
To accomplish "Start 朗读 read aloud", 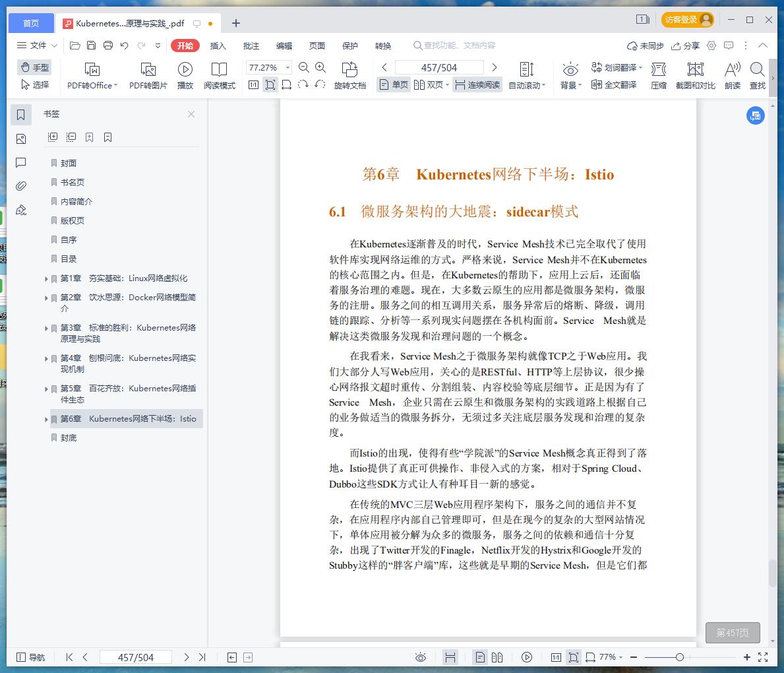I will pos(733,76).
